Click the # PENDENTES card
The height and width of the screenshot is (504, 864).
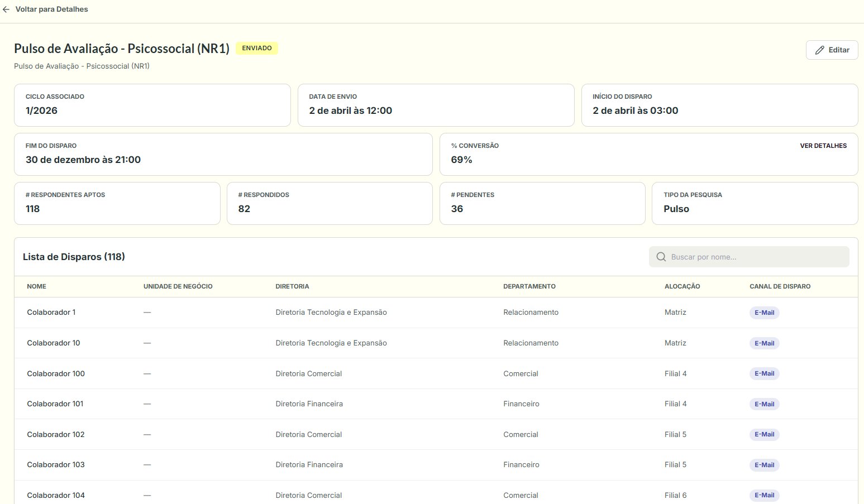tap(542, 203)
